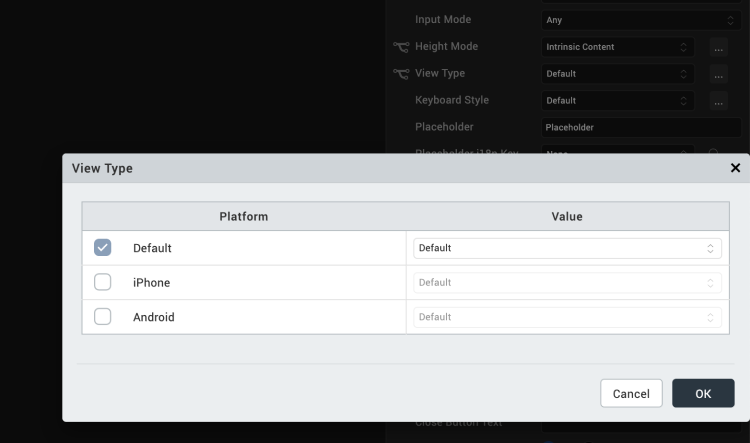Click the Value column header
Screen dimensions: 750x443
(x=567, y=216)
